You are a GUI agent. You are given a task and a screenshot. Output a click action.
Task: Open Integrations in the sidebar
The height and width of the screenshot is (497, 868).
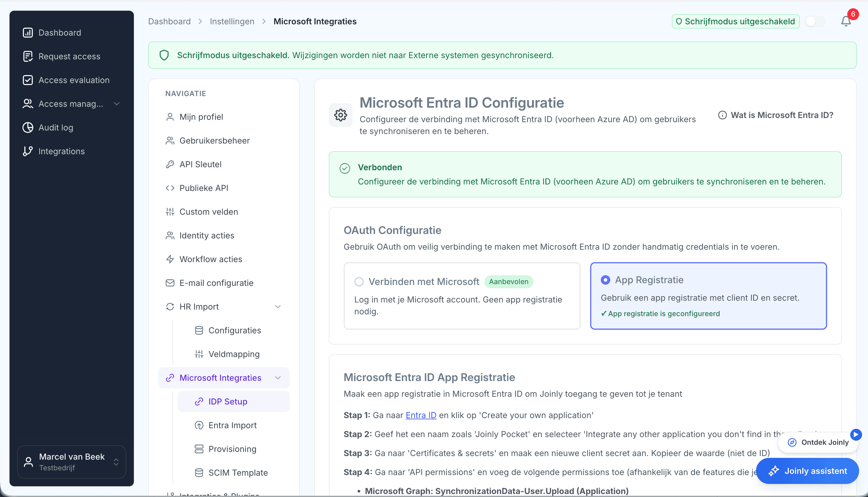72,151
